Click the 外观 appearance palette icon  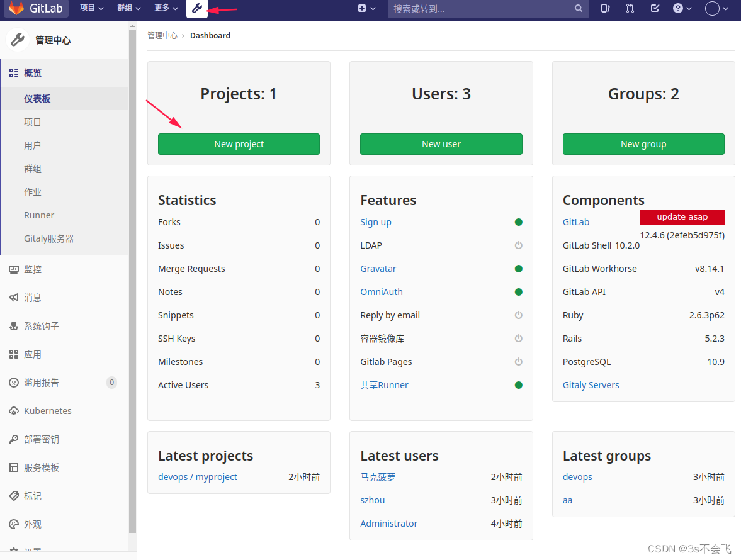pos(14,525)
